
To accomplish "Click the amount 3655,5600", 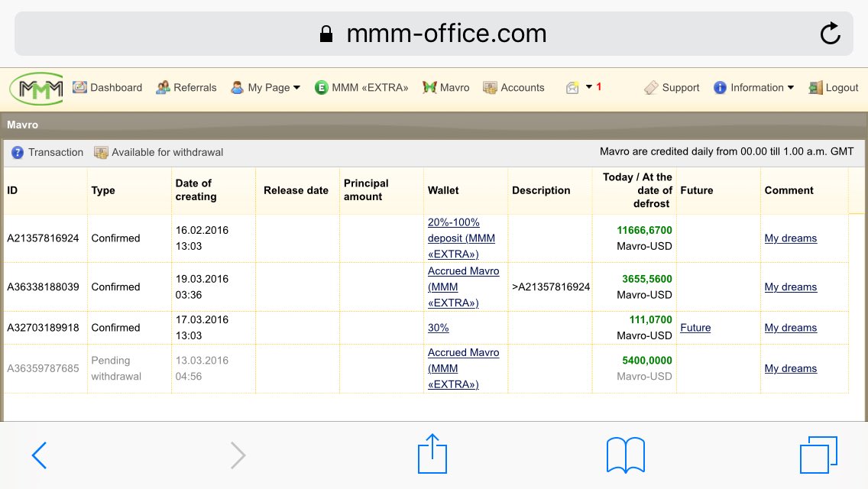I will click(646, 279).
